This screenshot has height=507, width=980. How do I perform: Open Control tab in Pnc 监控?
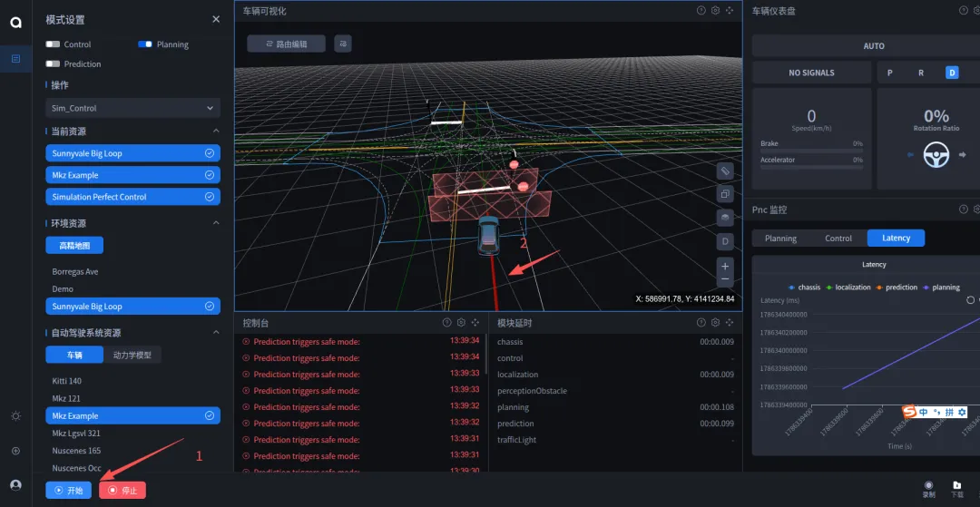(838, 238)
